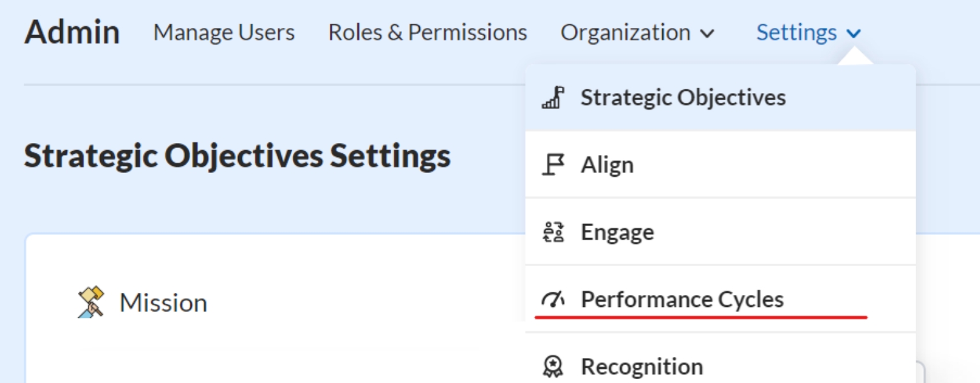
Task: Click the Mission hammer icon
Action: pos(91,302)
